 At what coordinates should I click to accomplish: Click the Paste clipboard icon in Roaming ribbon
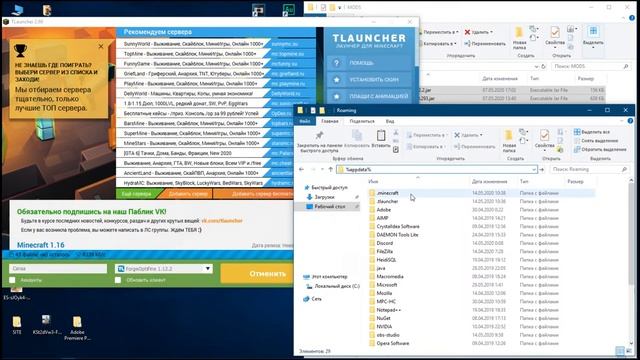[381, 135]
